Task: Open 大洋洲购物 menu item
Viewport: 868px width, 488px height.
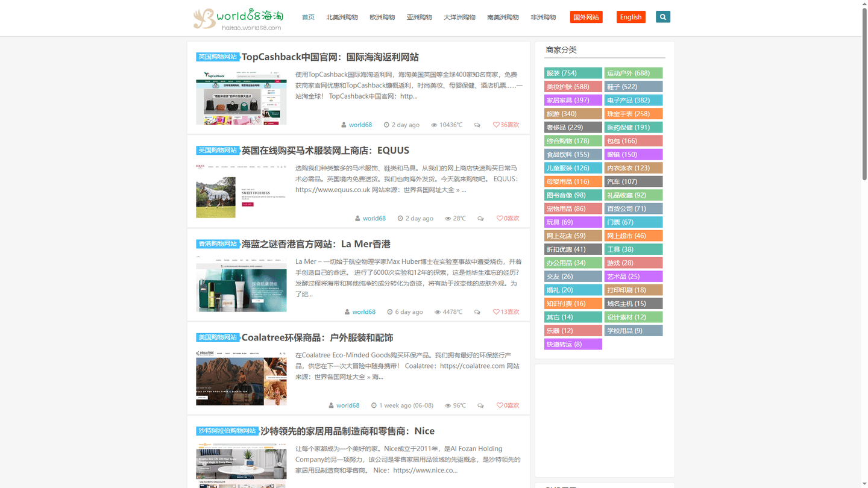Action: click(x=459, y=17)
